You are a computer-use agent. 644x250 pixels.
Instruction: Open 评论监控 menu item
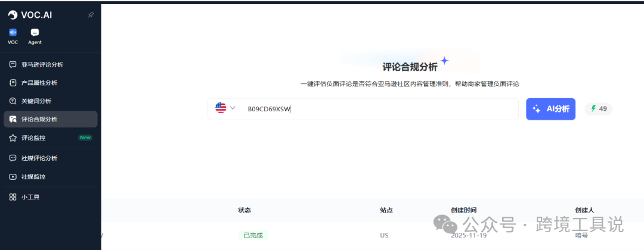[x=51, y=137]
